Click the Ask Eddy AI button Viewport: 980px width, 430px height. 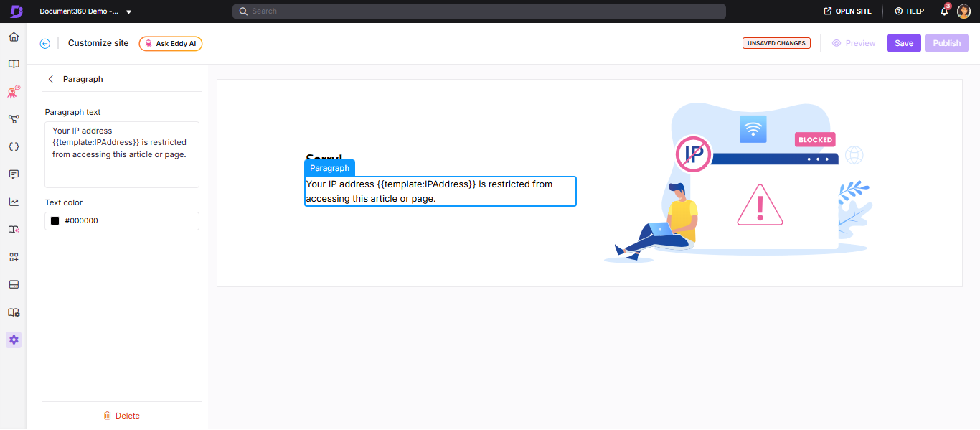click(x=171, y=43)
